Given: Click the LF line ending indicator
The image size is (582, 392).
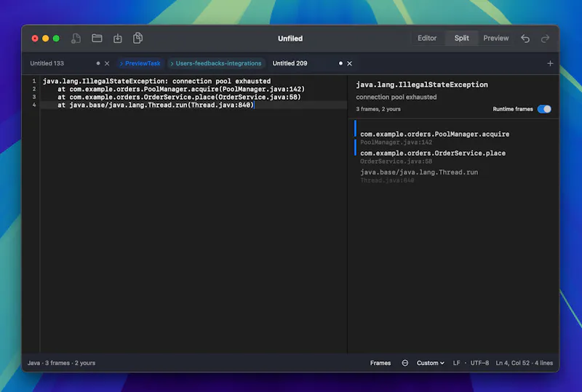Looking at the screenshot, I should (456, 363).
